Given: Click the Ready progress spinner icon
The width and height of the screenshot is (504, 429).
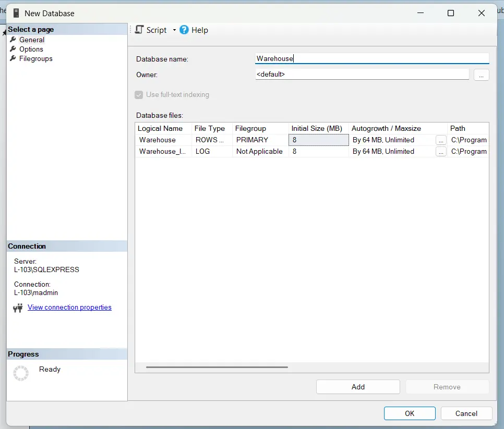Looking at the screenshot, I should coord(21,373).
